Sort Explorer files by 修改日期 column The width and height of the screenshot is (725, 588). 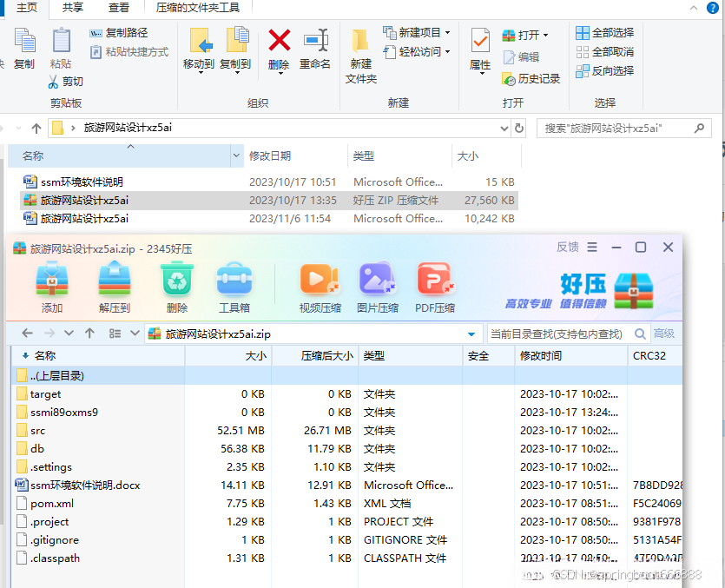pos(270,156)
